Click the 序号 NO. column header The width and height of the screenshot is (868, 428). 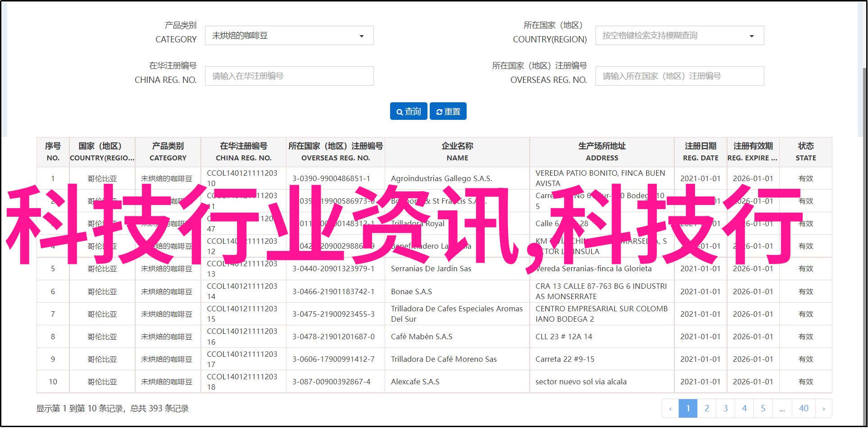[x=53, y=152]
